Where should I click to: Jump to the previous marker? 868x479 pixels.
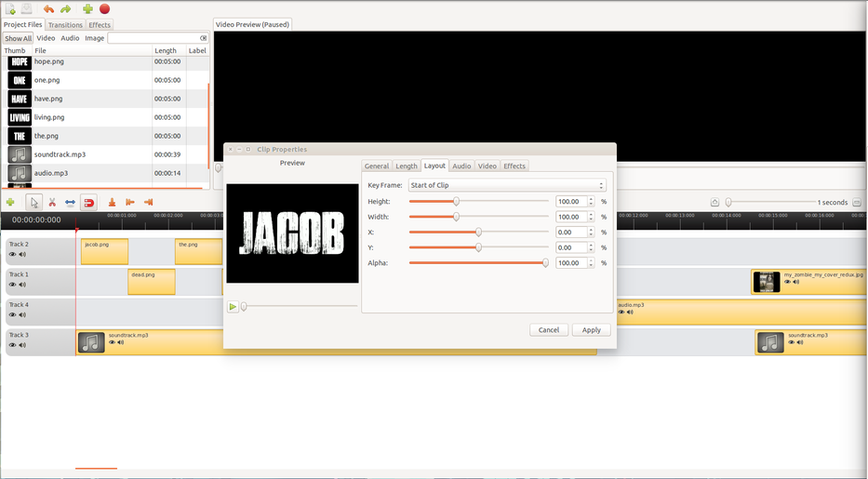[x=130, y=203]
